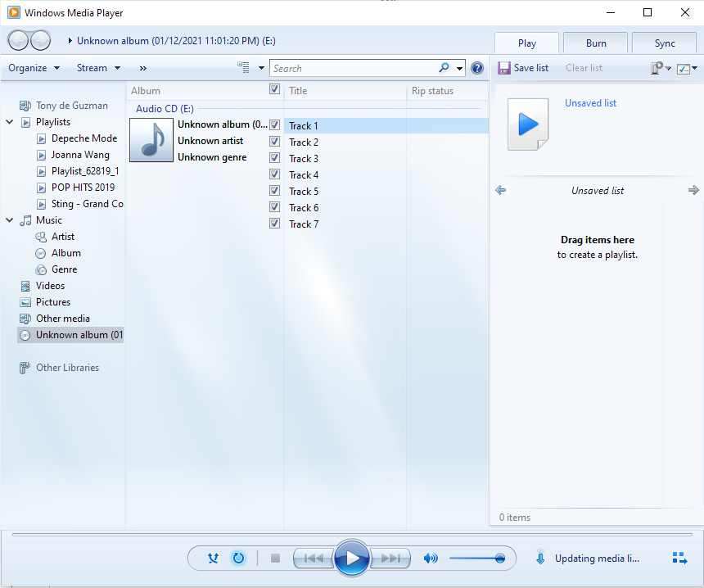
Task: Switch to Now Playing view
Action: 679,559
